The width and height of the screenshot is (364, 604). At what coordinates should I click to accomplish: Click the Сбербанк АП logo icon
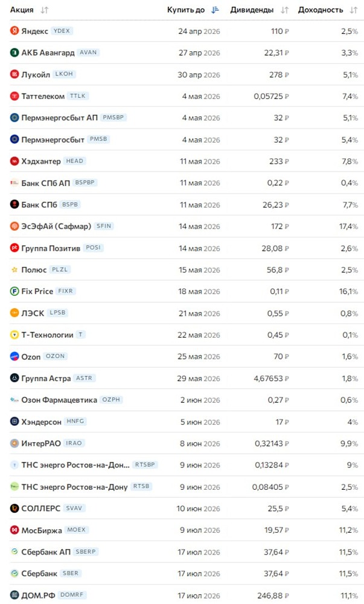(x=14, y=551)
